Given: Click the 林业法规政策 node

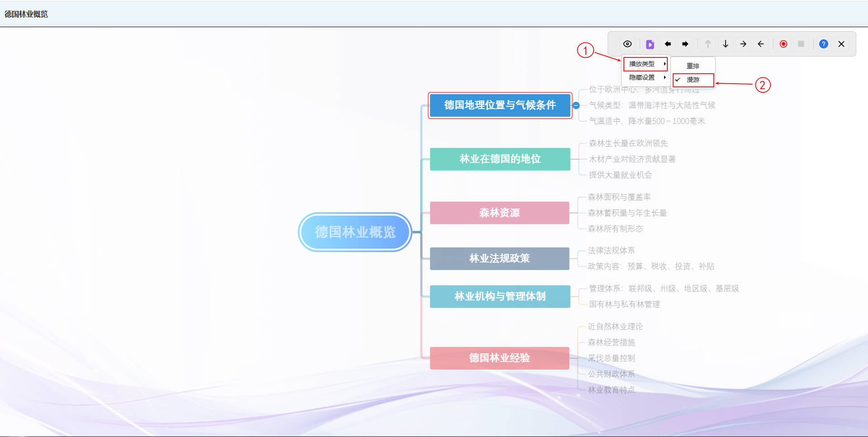Looking at the screenshot, I should tap(500, 258).
